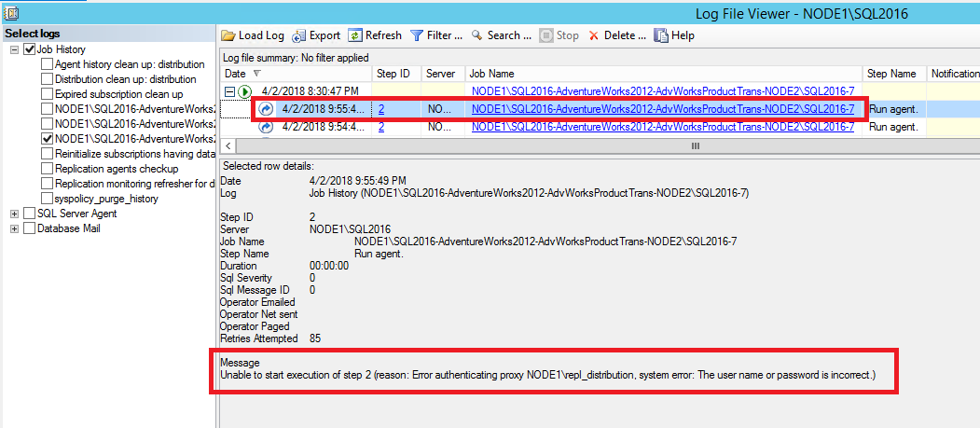Collapse the 8:30:47 PM log entry
The image size is (980, 428).
[x=228, y=91]
